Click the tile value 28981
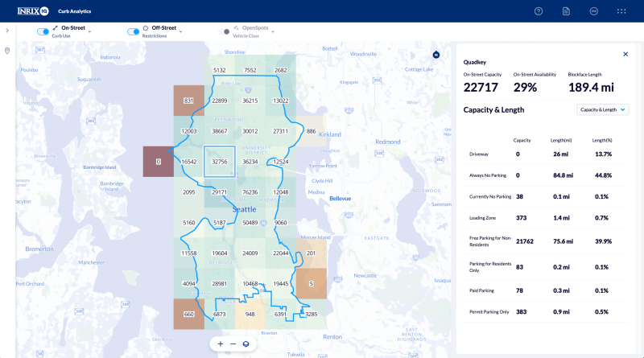Screen dimensions: 644x358 click(219, 284)
